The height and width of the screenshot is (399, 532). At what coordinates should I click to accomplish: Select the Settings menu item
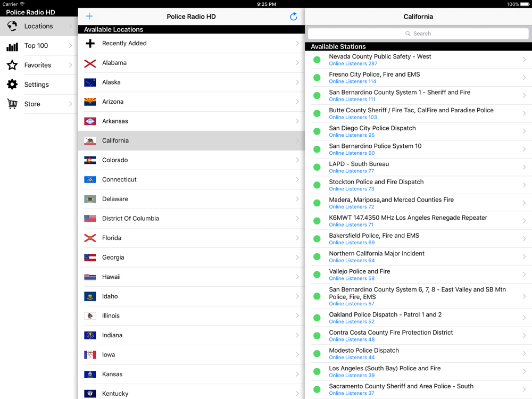(39, 85)
